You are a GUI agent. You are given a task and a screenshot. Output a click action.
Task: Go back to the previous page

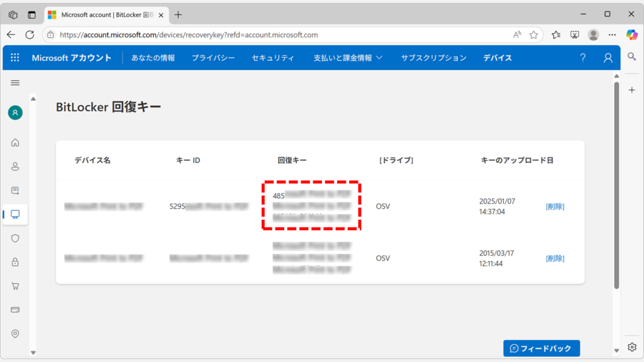(11, 35)
